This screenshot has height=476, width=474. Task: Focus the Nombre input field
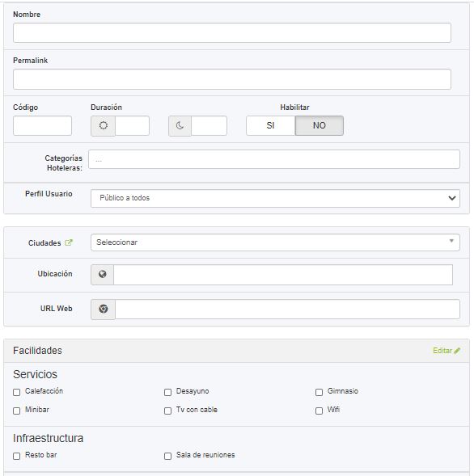(x=232, y=33)
